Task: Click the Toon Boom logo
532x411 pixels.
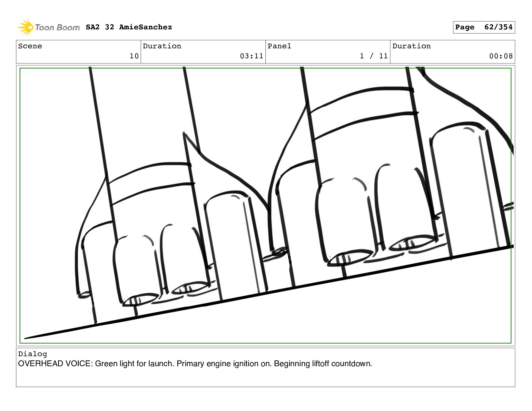Action: point(48,27)
